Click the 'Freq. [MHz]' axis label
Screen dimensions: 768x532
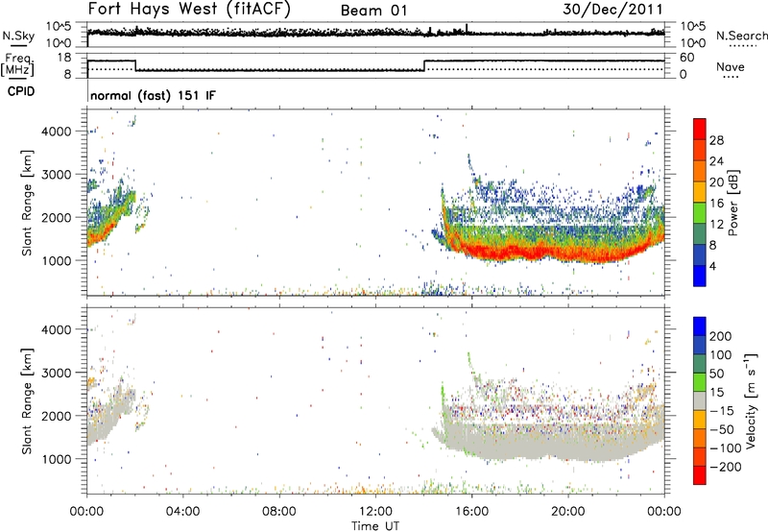[x=17, y=64]
